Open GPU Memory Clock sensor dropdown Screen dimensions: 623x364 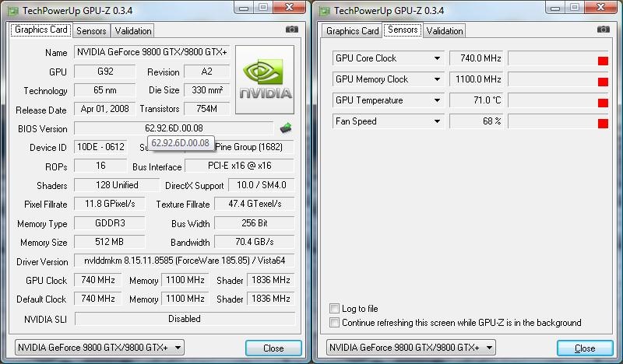[437, 79]
